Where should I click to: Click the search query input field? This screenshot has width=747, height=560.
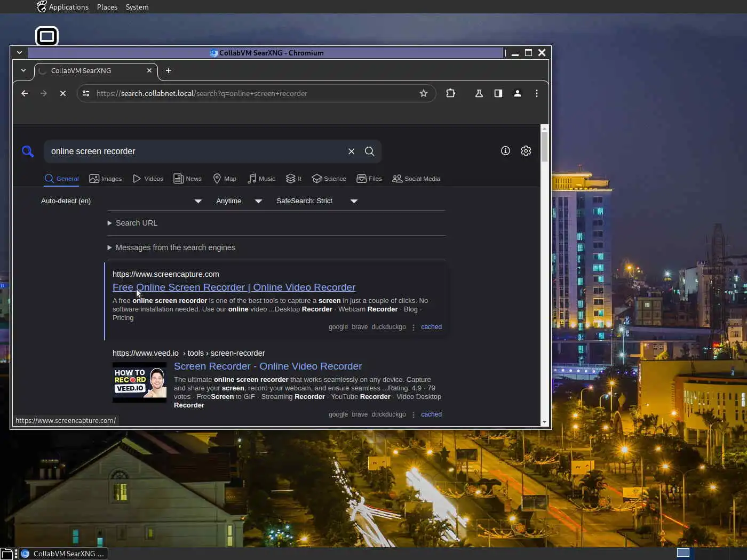(195, 151)
